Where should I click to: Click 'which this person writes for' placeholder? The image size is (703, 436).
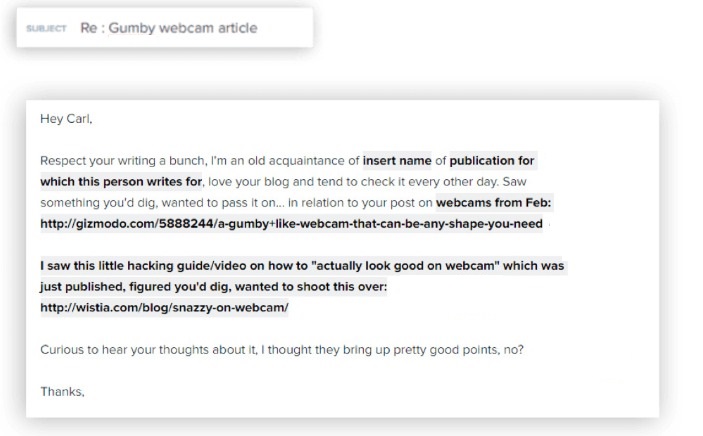(121, 182)
